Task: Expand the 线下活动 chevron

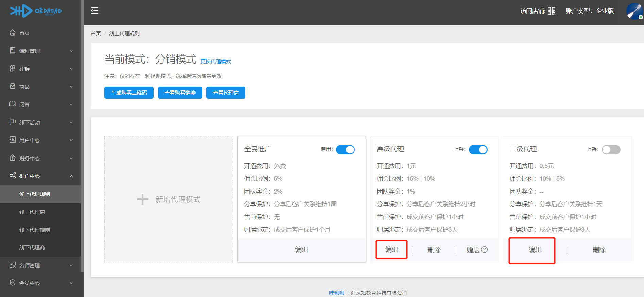Action: [71, 122]
